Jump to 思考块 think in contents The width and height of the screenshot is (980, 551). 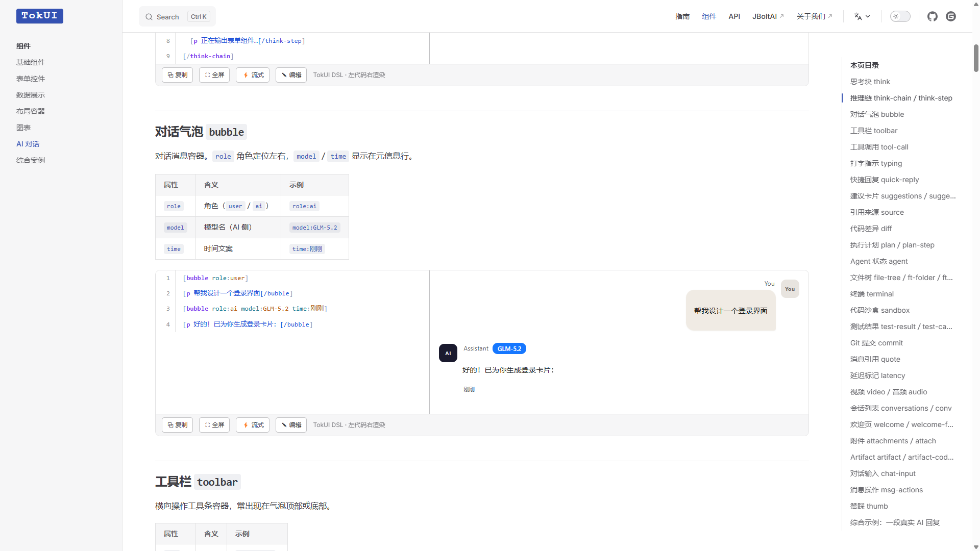click(x=870, y=82)
